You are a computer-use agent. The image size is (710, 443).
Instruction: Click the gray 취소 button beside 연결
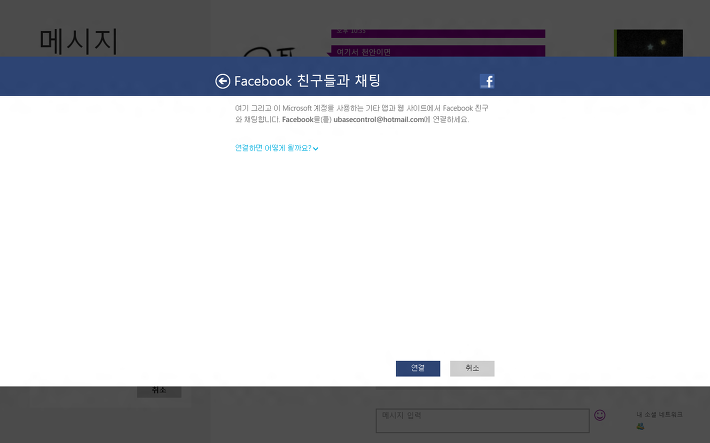pyautogui.click(x=472, y=368)
